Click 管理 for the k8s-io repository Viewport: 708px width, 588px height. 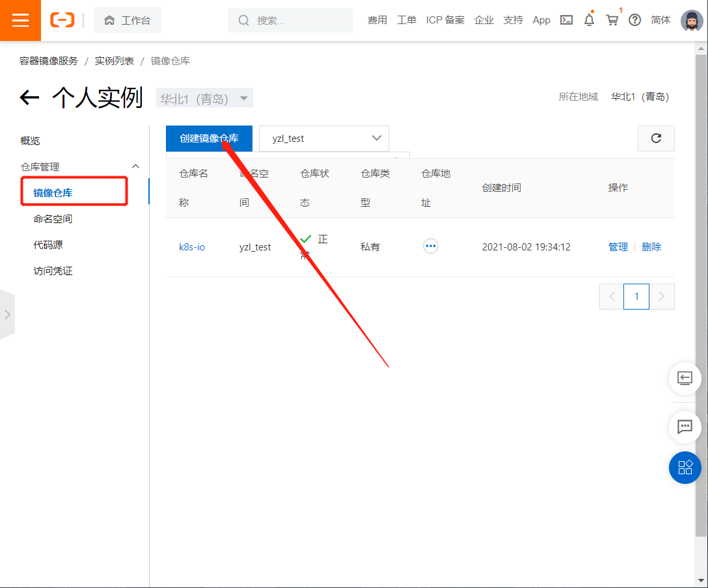(x=618, y=246)
